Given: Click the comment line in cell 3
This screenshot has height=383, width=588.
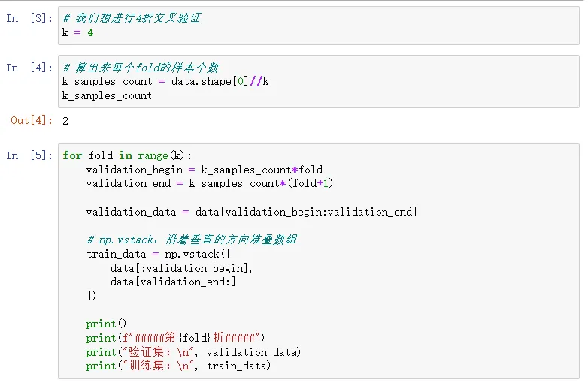Looking at the screenshot, I should pyautogui.click(x=132, y=18).
